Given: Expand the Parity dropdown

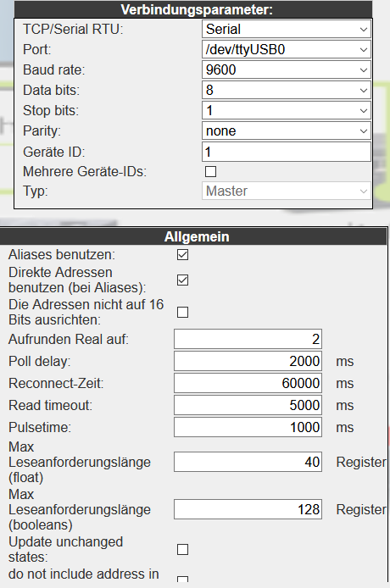Looking at the screenshot, I should (286, 130).
